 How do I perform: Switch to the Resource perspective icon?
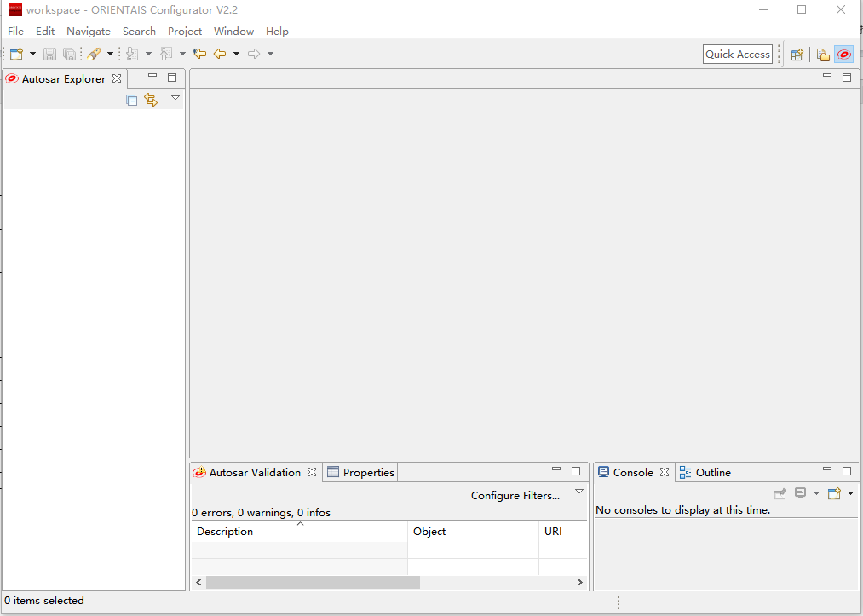823,55
